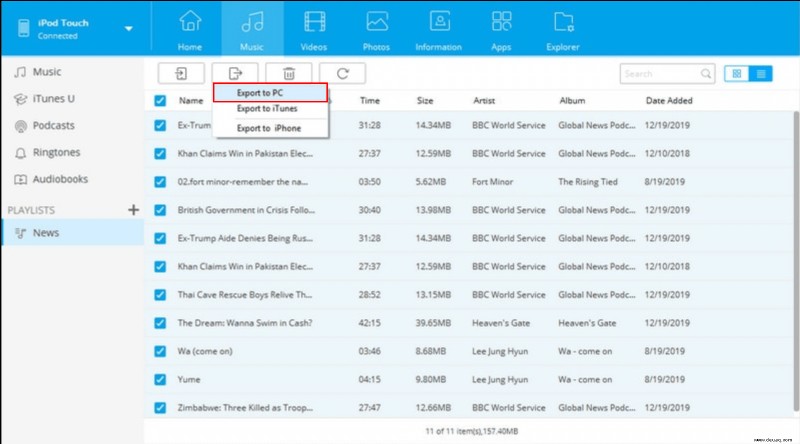
Task: Go to the Photos tab
Action: [377, 30]
